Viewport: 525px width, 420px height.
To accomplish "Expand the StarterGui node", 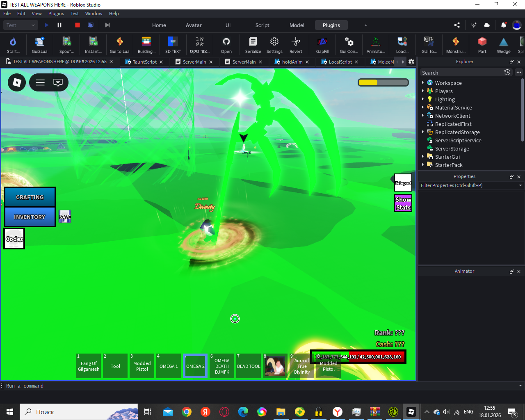I will pyautogui.click(x=423, y=156).
